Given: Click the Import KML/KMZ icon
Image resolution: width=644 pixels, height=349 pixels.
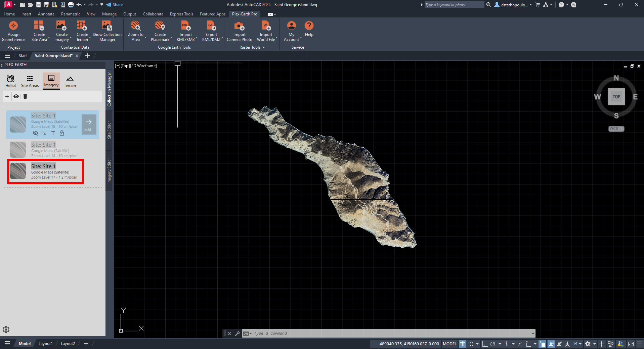Looking at the screenshot, I should click(x=185, y=26).
